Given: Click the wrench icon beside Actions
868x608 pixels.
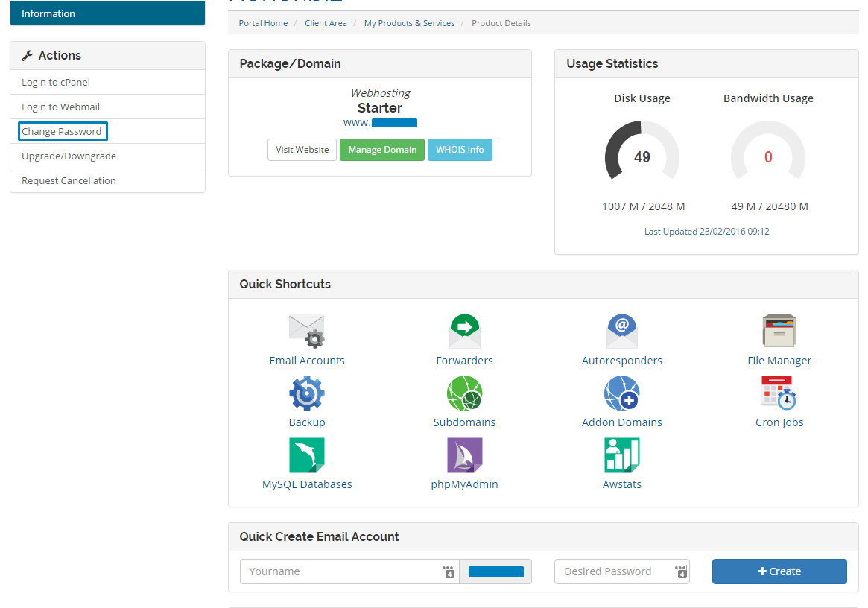Looking at the screenshot, I should pos(27,55).
